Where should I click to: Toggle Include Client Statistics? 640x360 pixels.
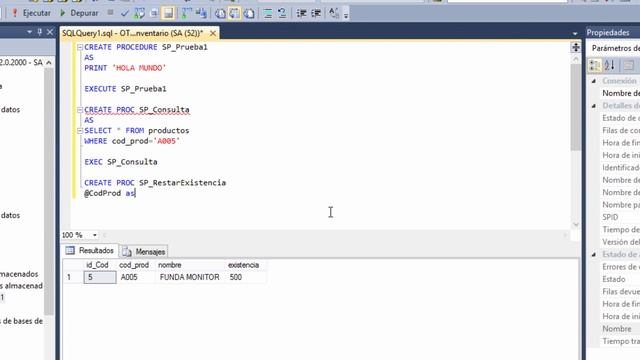[201, 13]
